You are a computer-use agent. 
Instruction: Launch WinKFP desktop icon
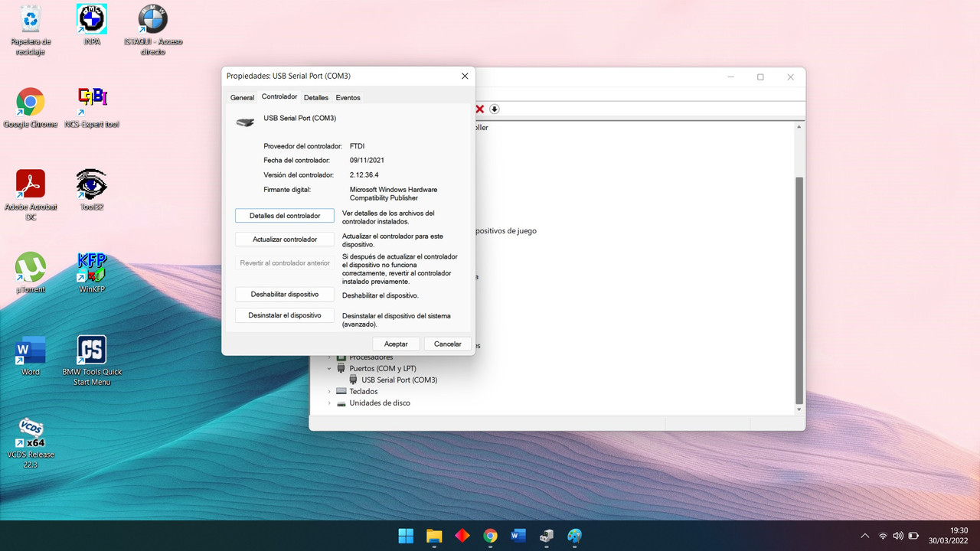92,272
